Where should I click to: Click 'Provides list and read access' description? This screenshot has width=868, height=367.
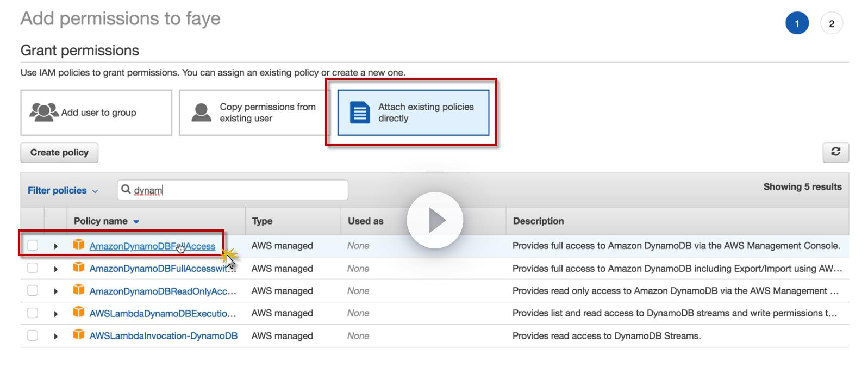click(x=675, y=313)
